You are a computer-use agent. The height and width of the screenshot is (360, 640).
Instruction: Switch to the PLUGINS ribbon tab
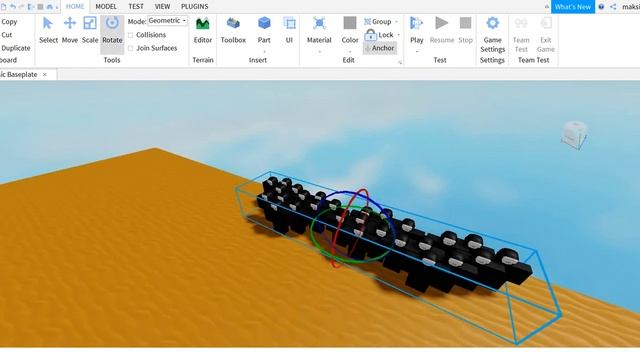click(x=194, y=7)
